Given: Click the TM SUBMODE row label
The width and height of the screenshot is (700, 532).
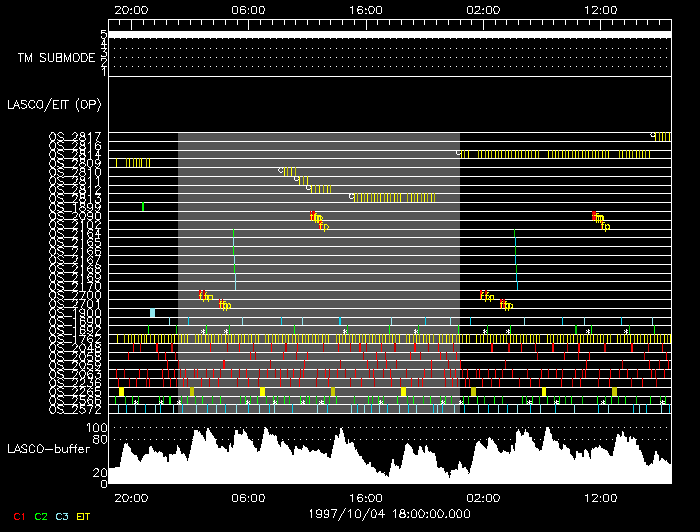Looking at the screenshot, I should point(56,58).
